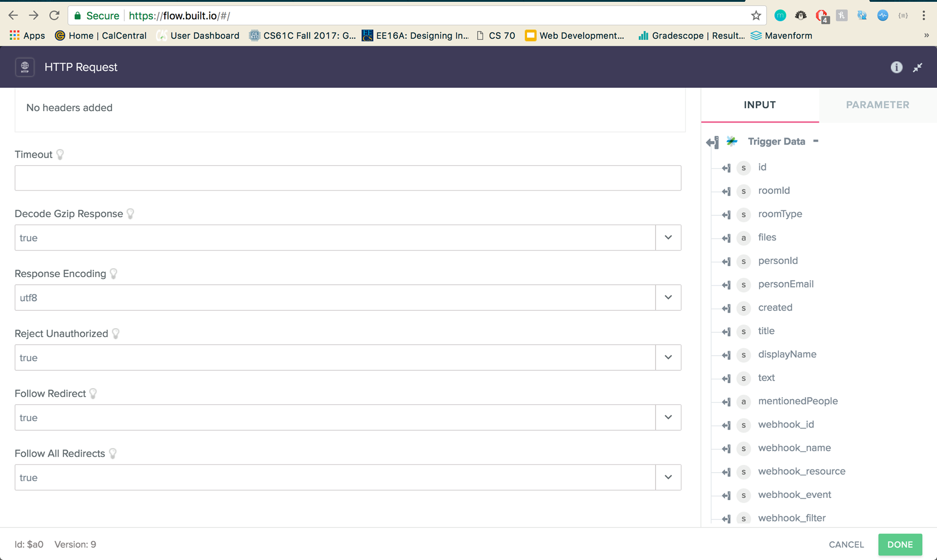Click into the Timeout input field

pyautogui.click(x=348, y=178)
